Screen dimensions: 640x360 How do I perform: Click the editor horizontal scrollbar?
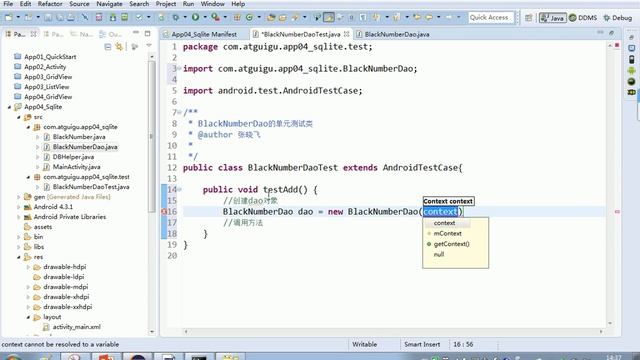tap(393, 331)
